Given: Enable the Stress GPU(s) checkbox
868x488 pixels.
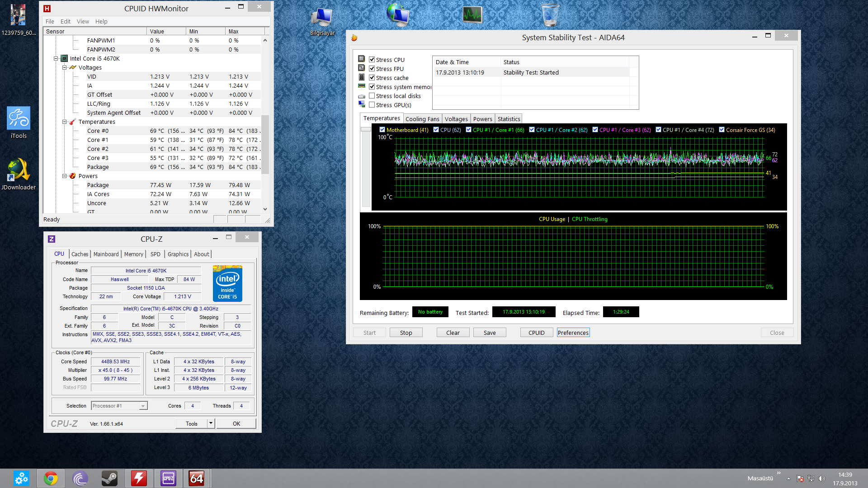Looking at the screenshot, I should [372, 105].
